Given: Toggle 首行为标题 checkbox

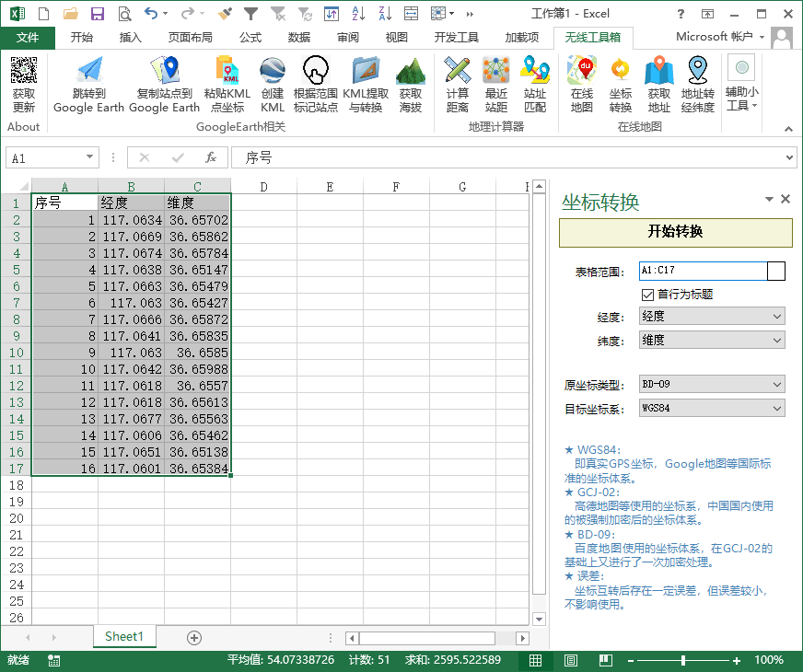Looking at the screenshot, I should (x=647, y=295).
